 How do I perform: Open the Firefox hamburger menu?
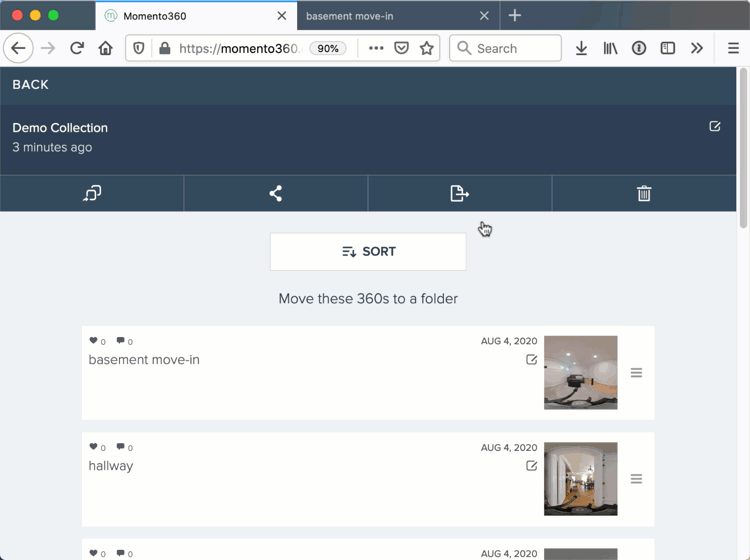pyautogui.click(x=733, y=48)
